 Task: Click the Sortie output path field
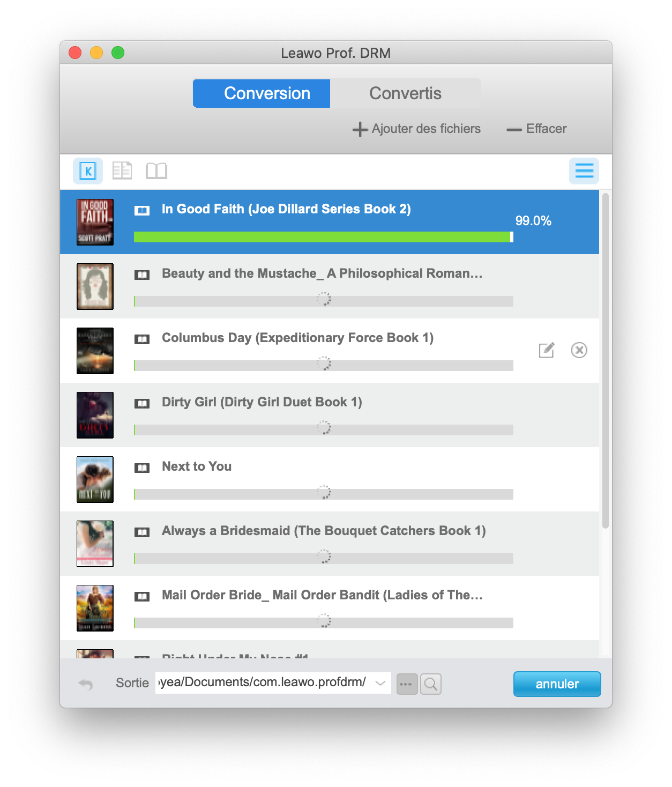[x=273, y=683]
